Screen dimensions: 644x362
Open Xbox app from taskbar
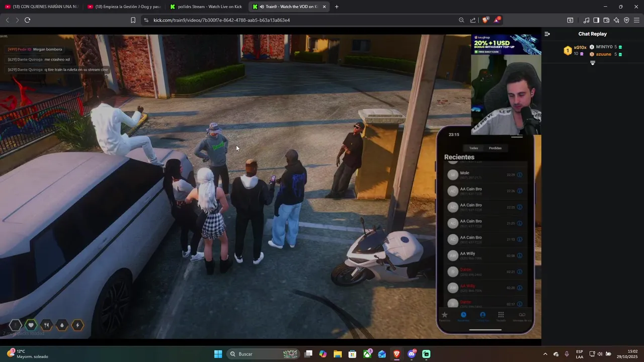coord(368,354)
